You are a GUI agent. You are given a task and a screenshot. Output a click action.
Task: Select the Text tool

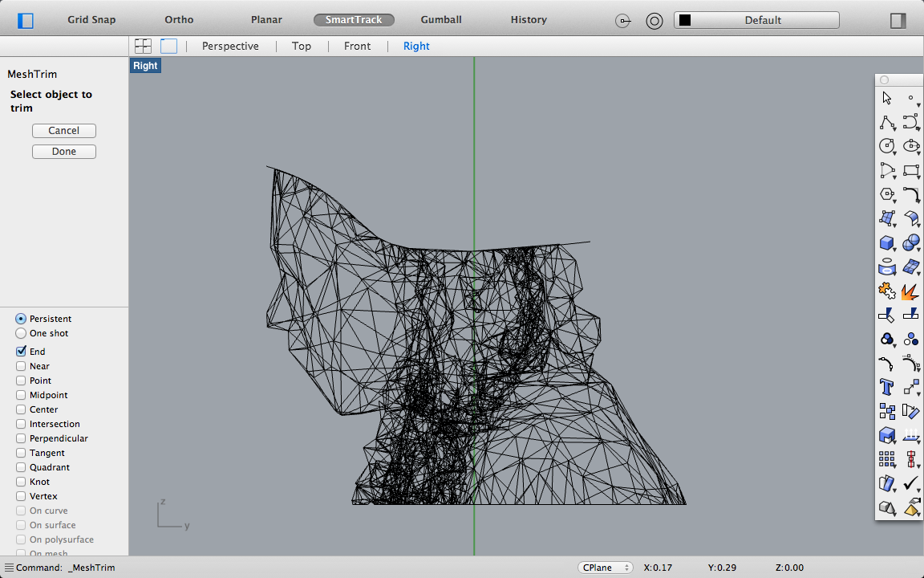tap(887, 387)
